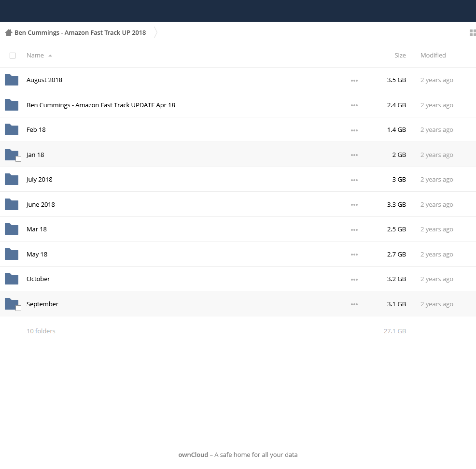This screenshot has height=469, width=476.
Task: Click the 3.1 GB size value
Action: pos(396,304)
